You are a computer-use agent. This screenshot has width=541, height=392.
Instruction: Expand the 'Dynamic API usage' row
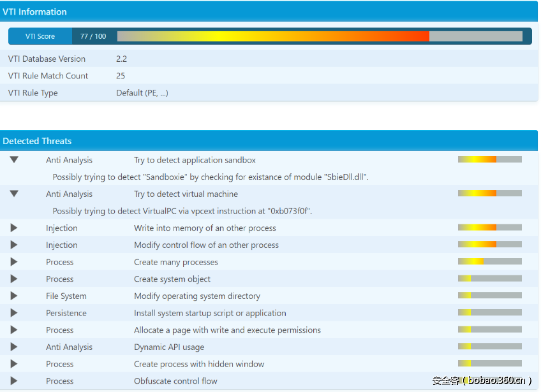[14, 347]
